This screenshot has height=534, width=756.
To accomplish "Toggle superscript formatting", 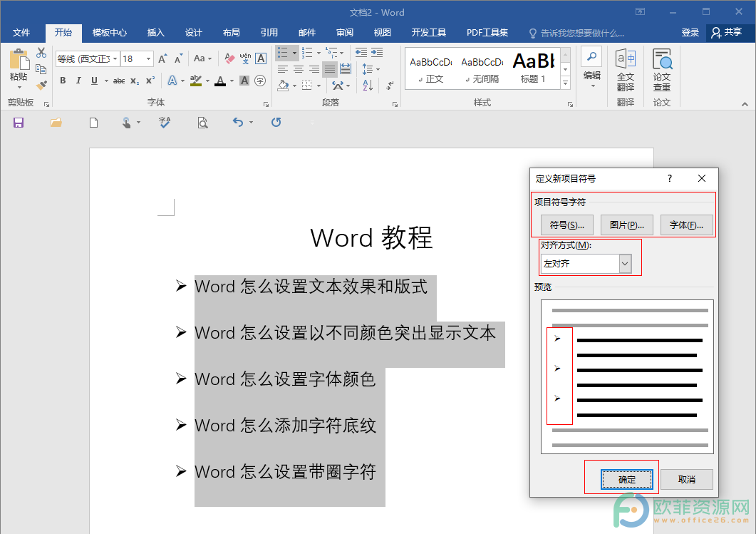I will pos(150,80).
